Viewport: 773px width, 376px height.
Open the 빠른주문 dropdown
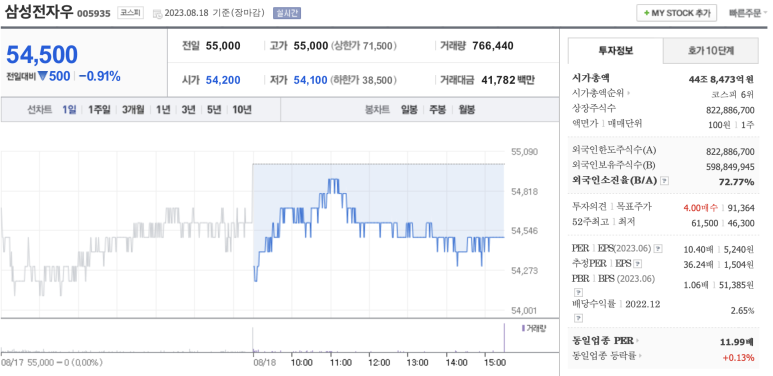[748, 13]
